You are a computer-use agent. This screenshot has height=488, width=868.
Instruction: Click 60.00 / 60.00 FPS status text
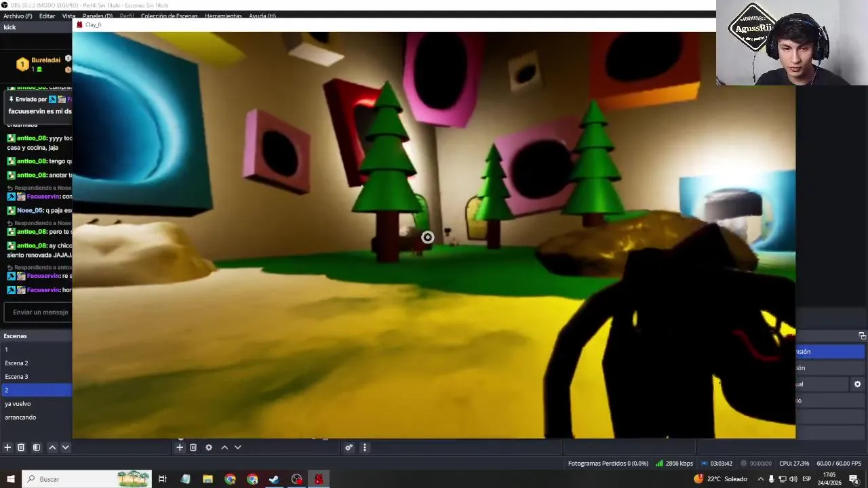pos(839,464)
